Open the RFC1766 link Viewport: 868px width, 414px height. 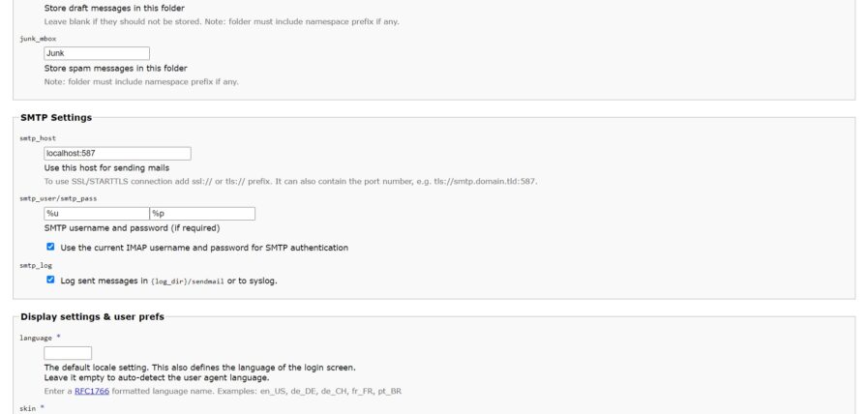(92, 392)
